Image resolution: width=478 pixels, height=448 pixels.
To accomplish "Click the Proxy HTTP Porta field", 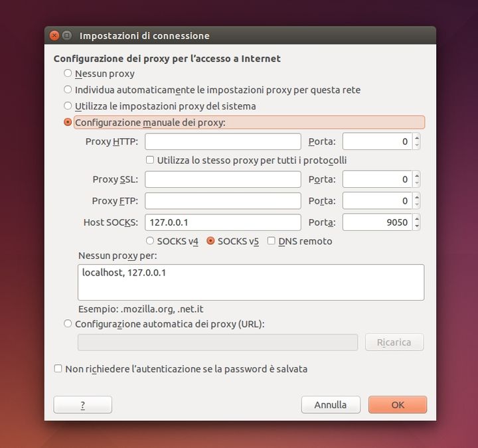I will point(377,141).
